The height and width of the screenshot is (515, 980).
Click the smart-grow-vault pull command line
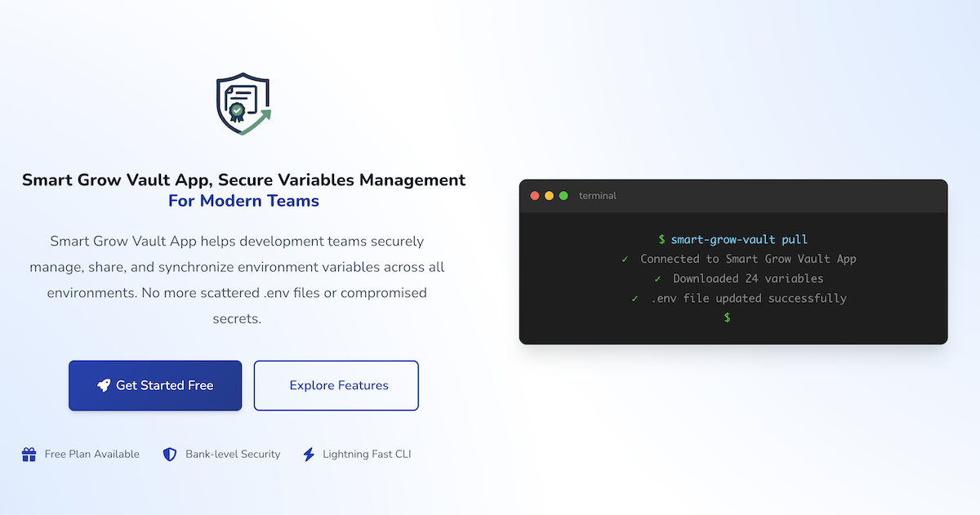coord(739,239)
